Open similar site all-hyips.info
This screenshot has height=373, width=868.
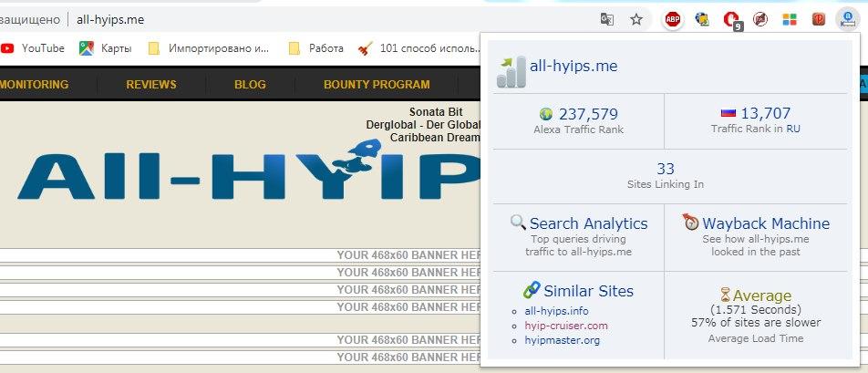(556, 311)
